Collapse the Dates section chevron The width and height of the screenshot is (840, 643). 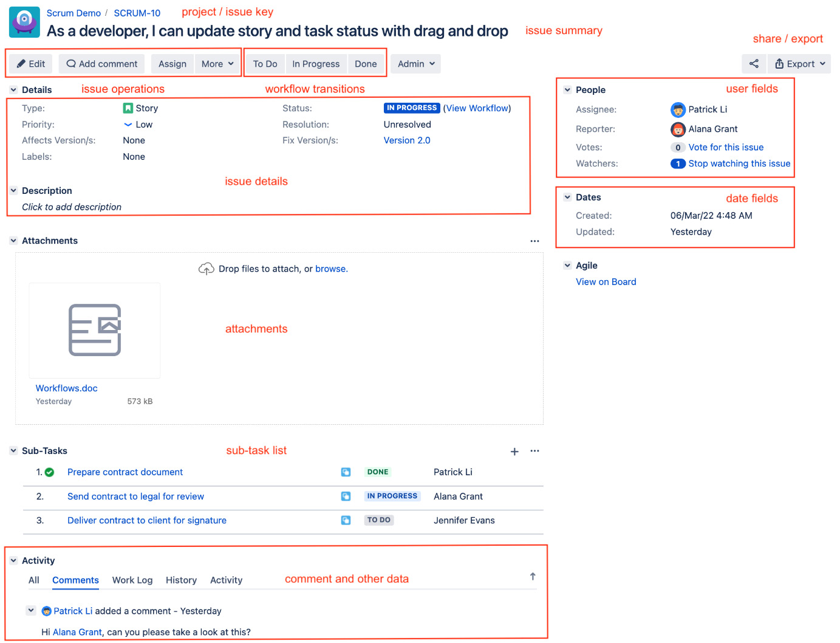pos(567,197)
